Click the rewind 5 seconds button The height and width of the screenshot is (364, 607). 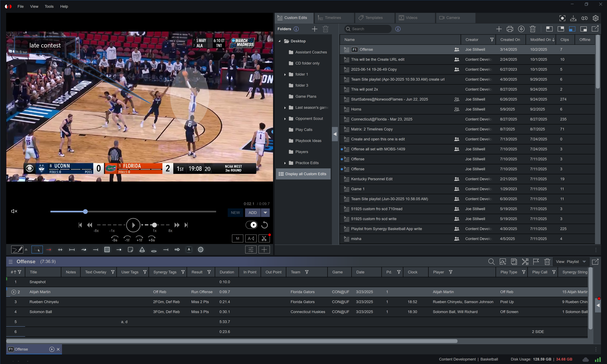114,239
